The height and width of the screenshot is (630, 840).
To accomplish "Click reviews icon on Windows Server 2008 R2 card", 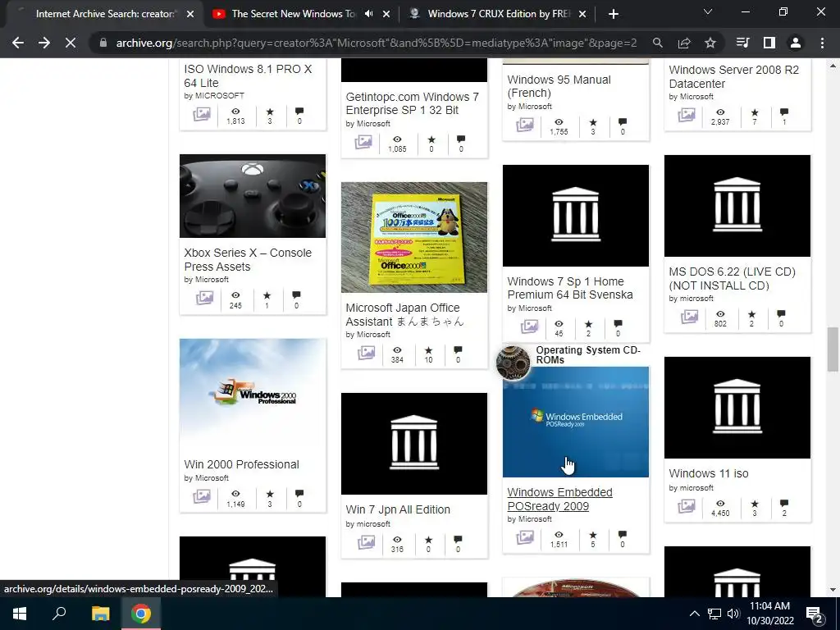I will pyautogui.click(x=784, y=112).
